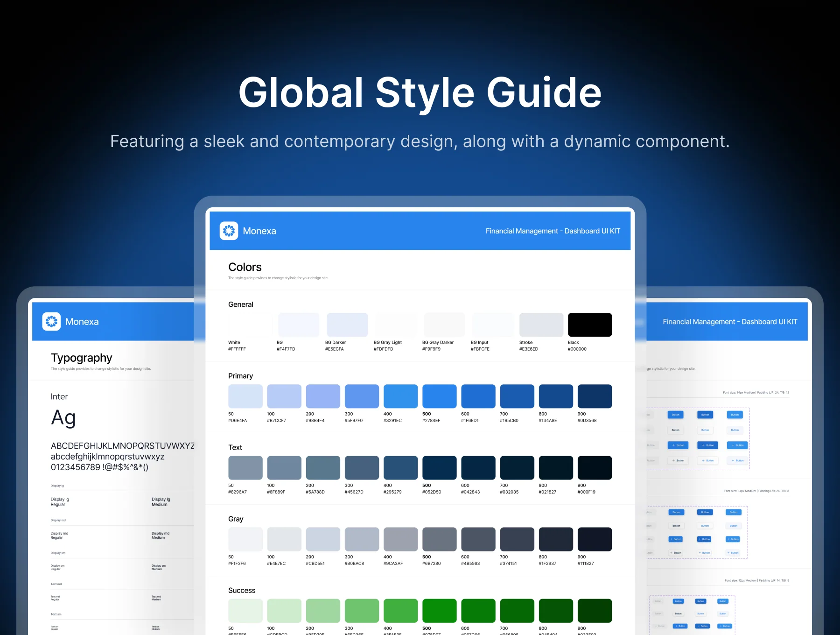The height and width of the screenshot is (635, 840).
Task: Pick the BG Gray Darker #F9F9F9 swatch
Action: pos(444,325)
